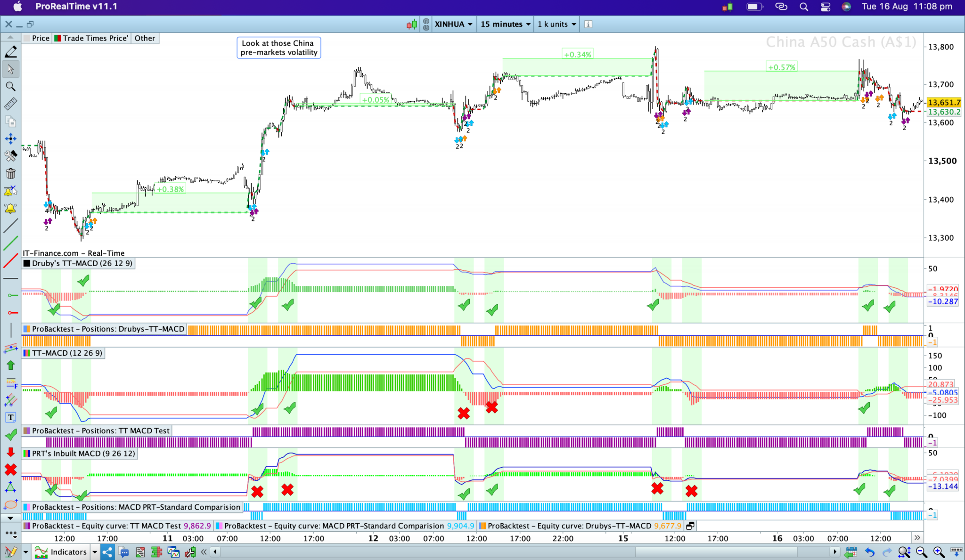Screen dimensions: 965x560
Task: Click ProBacktest Positions: Drubys-TT-MACD label
Action: click(104, 329)
